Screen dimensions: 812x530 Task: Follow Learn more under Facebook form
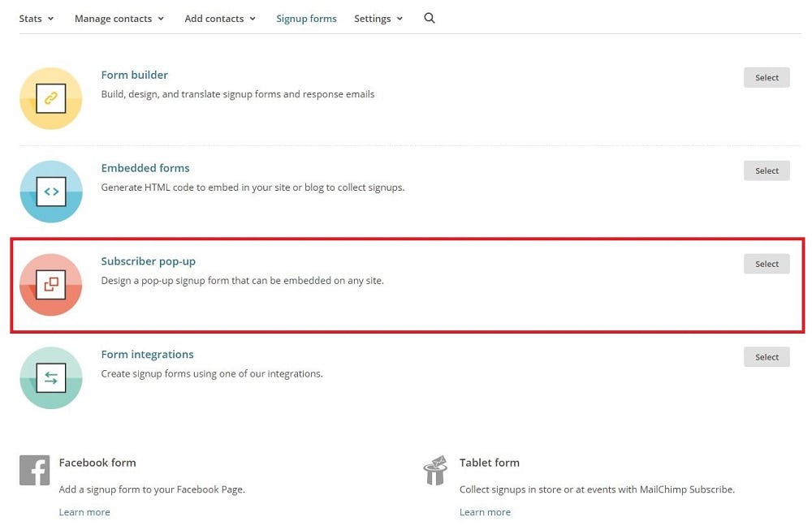tap(84, 512)
